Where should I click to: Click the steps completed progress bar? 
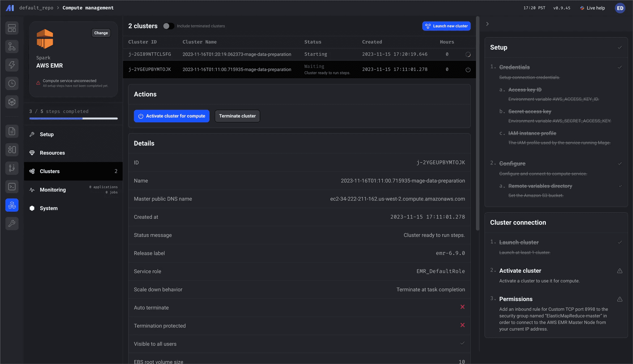(74, 118)
